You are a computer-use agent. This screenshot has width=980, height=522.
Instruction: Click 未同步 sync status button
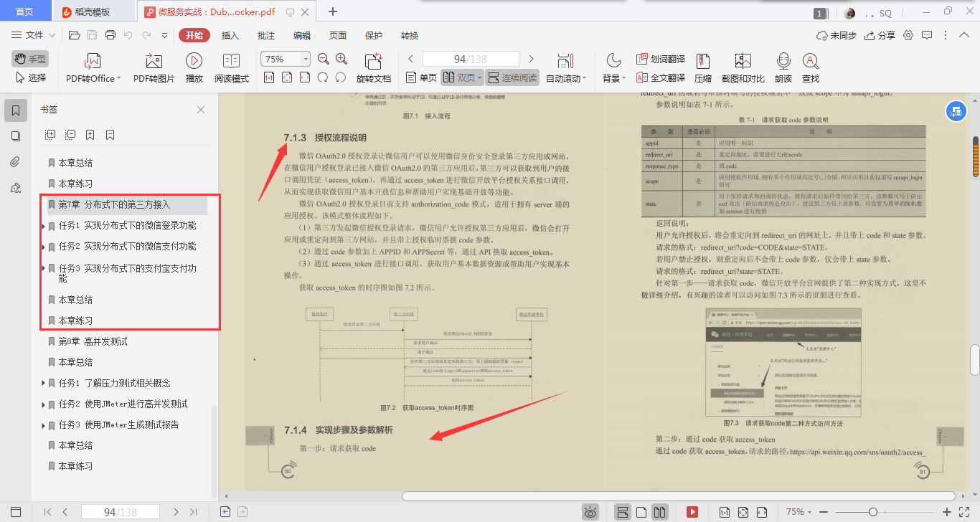pos(837,35)
